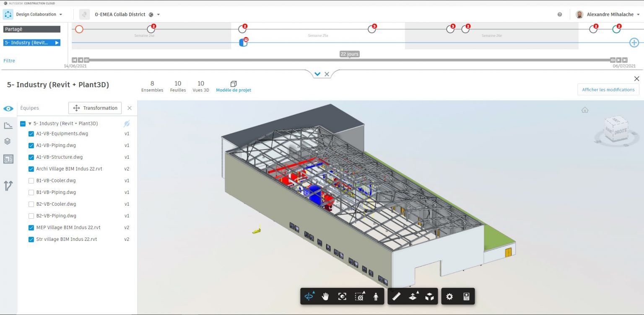Open the layers stack sidebar icon
Image resolution: width=644 pixels, height=315 pixels.
click(x=8, y=141)
